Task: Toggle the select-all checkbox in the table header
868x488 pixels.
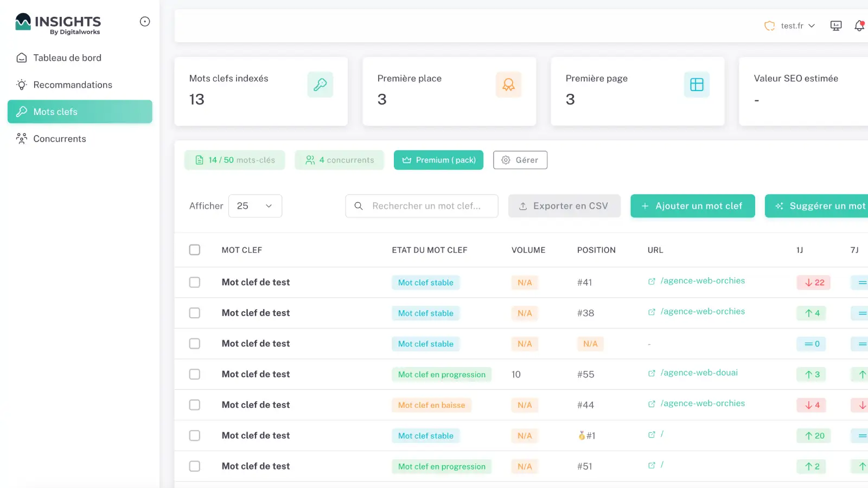Action: click(195, 250)
